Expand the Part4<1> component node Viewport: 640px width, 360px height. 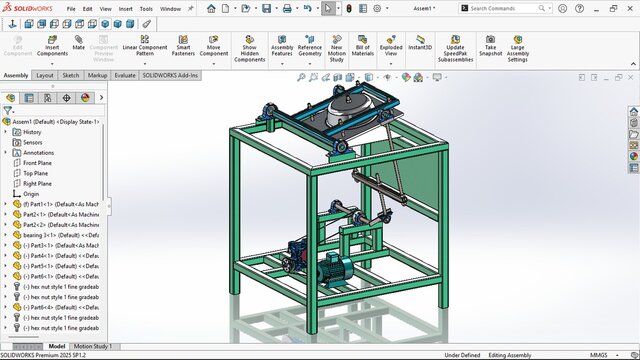6,256
